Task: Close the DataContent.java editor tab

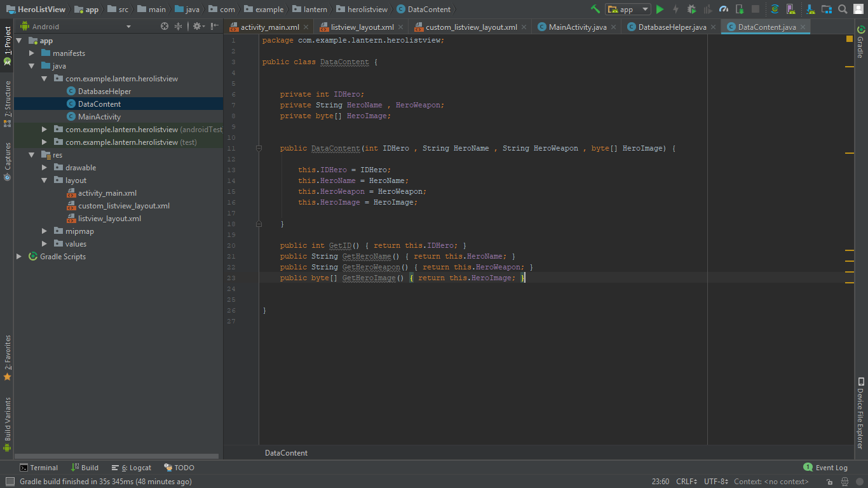Action: click(x=803, y=27)
